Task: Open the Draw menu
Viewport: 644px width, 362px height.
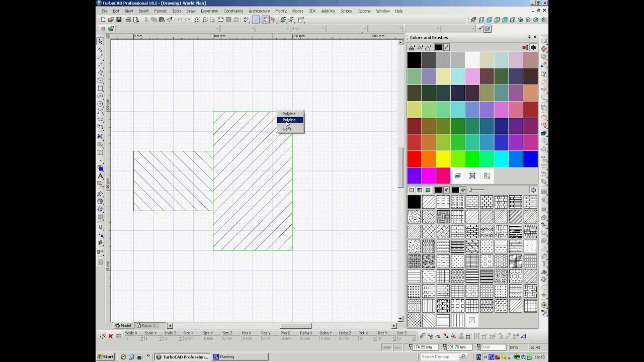Action: (191, 11)
